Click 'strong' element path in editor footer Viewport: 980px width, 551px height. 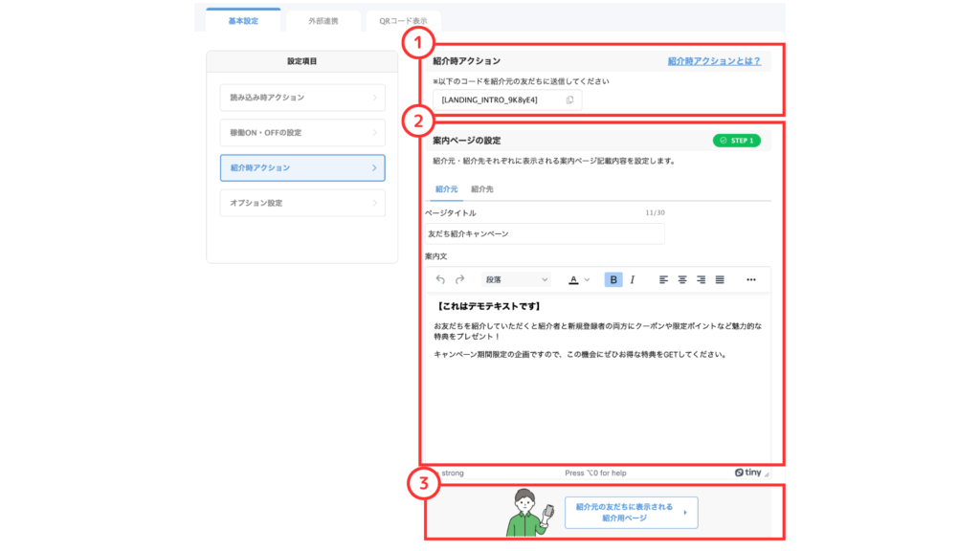[x=453, y=473]
